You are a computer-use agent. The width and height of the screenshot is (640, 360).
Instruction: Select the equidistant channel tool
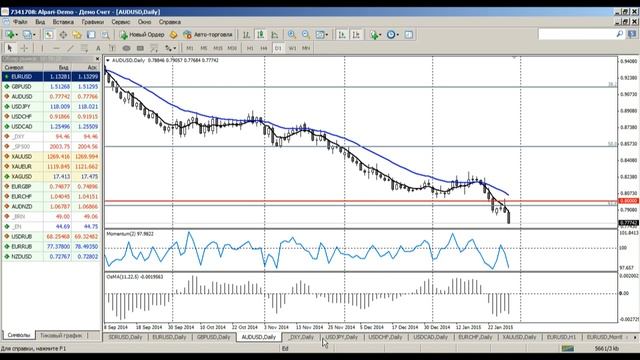tap(84, 48)
